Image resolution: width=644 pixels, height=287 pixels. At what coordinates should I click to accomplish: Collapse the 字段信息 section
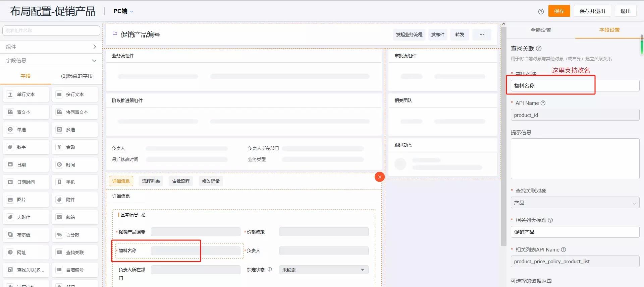(x=51, y=61)
